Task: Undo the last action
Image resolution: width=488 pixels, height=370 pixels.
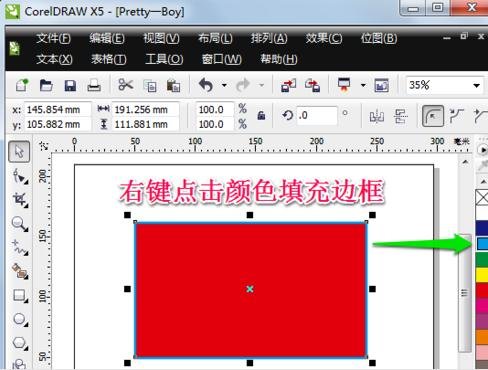Action: pos(206,85)
